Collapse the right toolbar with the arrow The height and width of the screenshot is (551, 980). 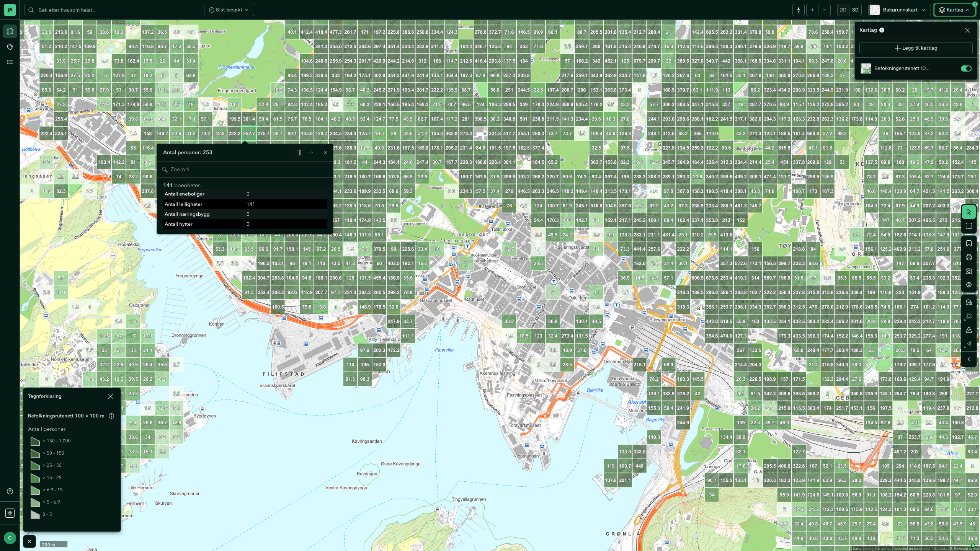(969, 359)
